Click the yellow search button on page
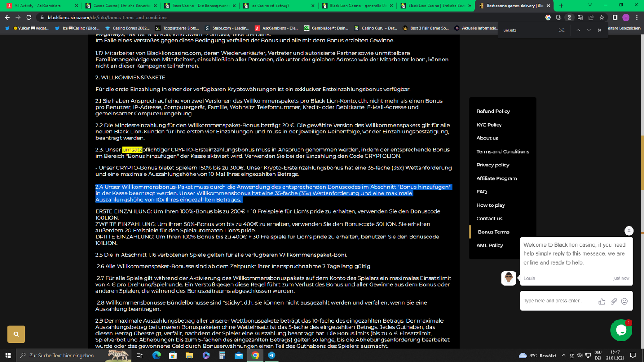 [16, 334]
